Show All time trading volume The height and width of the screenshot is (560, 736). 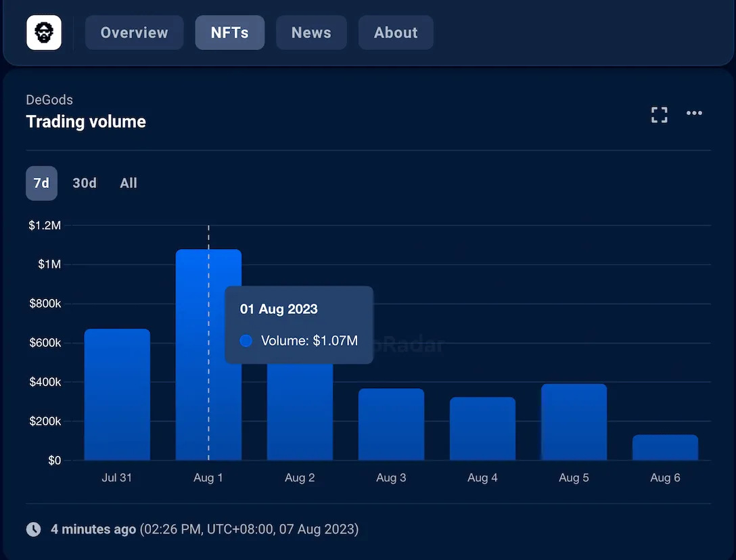129,183
